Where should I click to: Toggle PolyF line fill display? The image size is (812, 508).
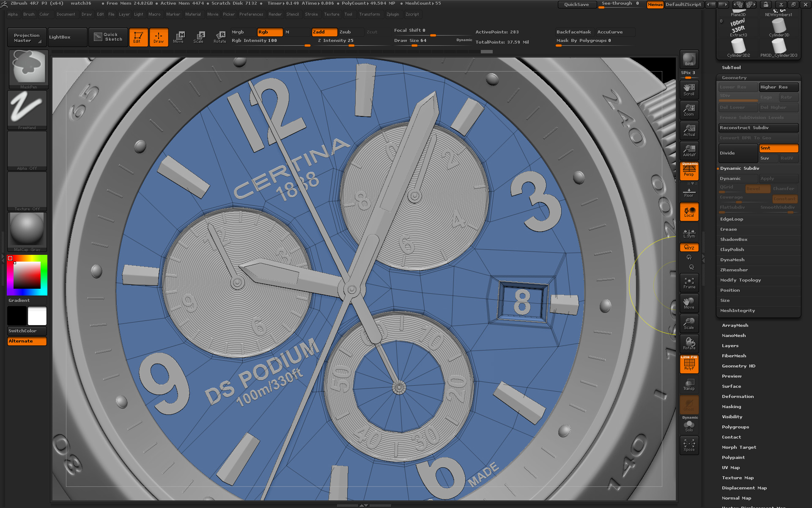coord(689,364)
